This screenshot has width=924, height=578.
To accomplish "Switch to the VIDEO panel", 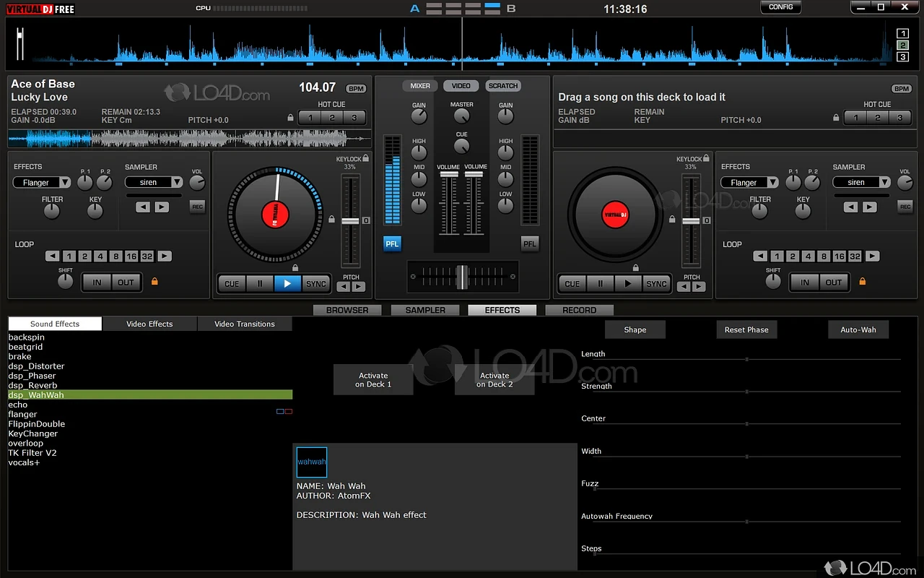I will tap(461, 86).
